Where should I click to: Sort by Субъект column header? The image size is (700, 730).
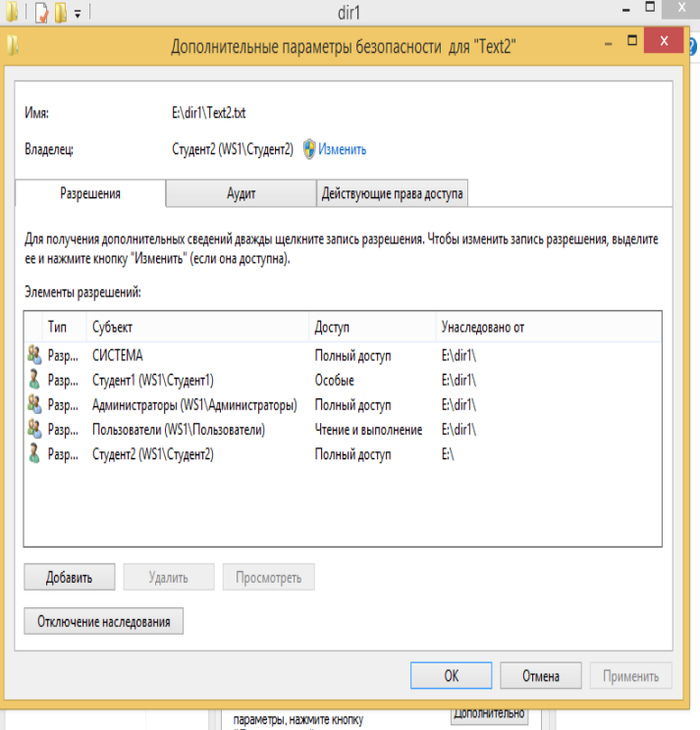(197, 327)
